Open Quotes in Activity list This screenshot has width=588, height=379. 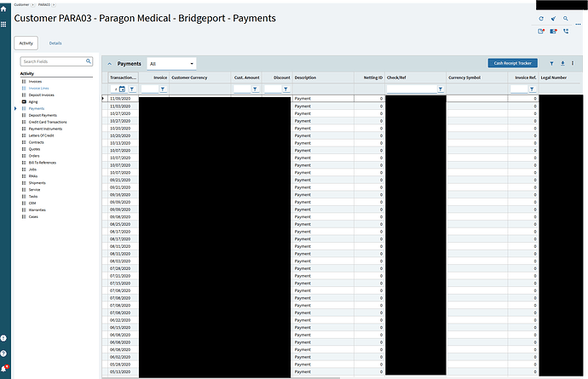pos(34,149)
